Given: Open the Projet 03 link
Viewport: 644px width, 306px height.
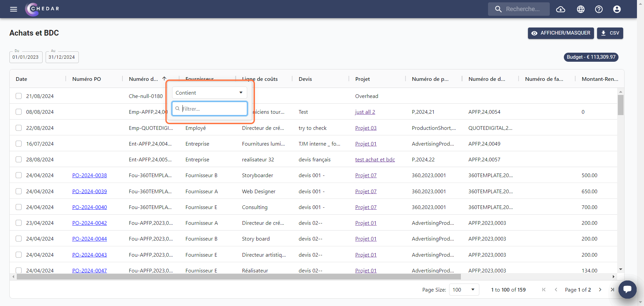Looking at the screenshot, I should 366,128.
